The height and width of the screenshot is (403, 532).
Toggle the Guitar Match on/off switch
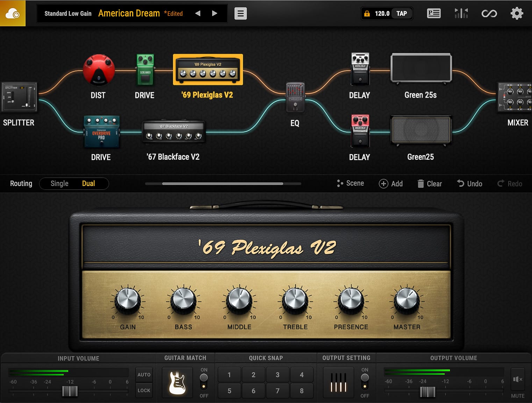(204, 380)
